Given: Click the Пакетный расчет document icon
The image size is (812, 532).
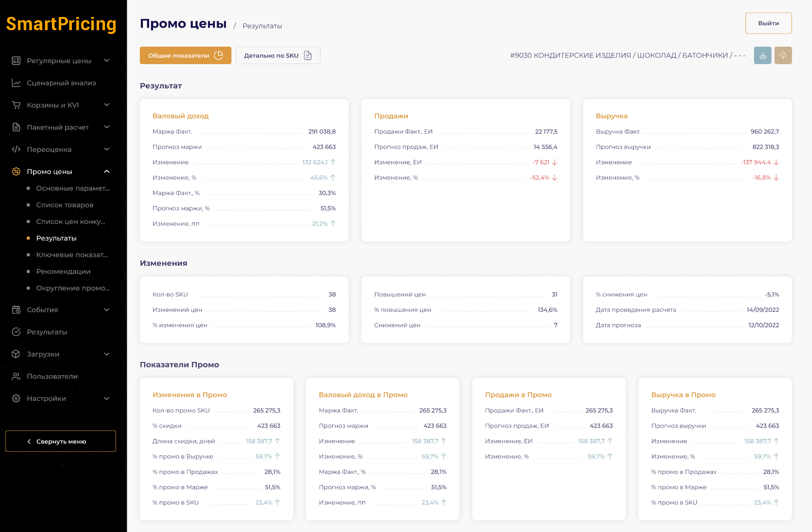Looking at the screenshot, I should click(16, 127).
